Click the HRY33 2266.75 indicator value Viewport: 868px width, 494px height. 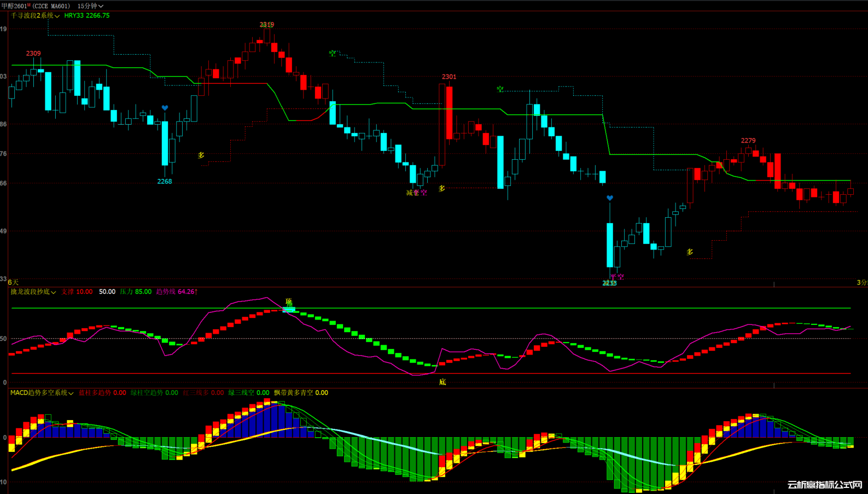click(87, 16)
